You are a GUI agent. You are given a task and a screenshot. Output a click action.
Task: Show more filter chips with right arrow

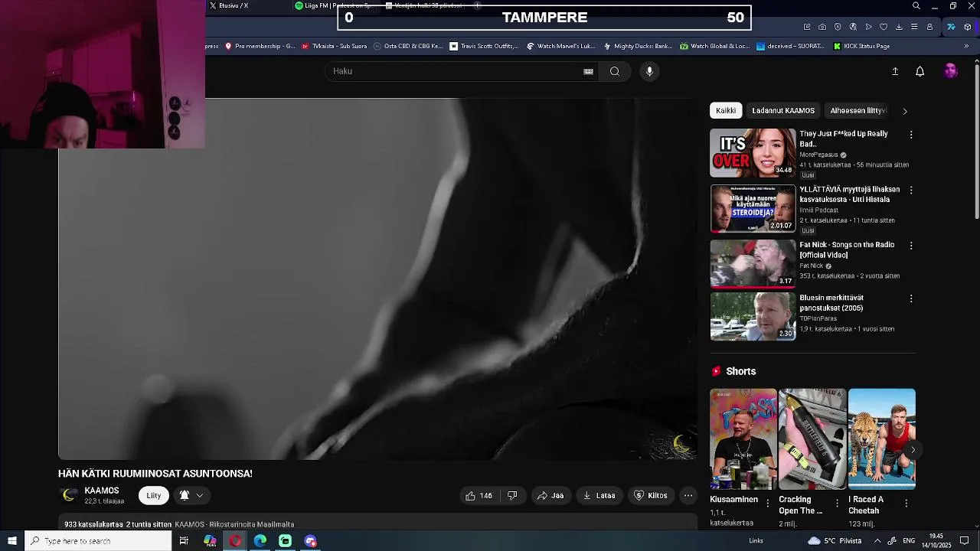[x=905, y=111]
